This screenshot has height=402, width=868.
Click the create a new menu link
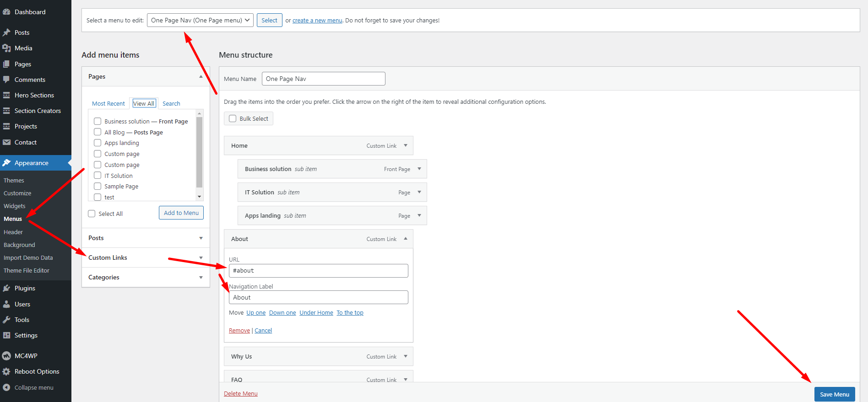(317, 21)
